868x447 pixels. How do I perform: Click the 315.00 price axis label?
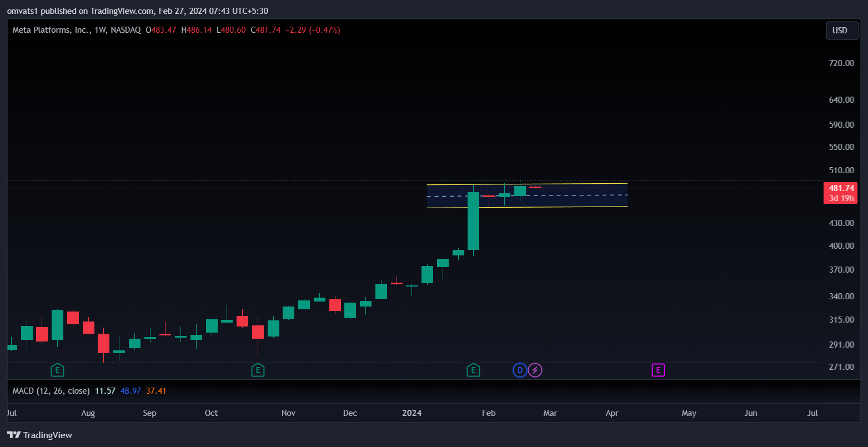pyautogui.click(x=841, y=320)
